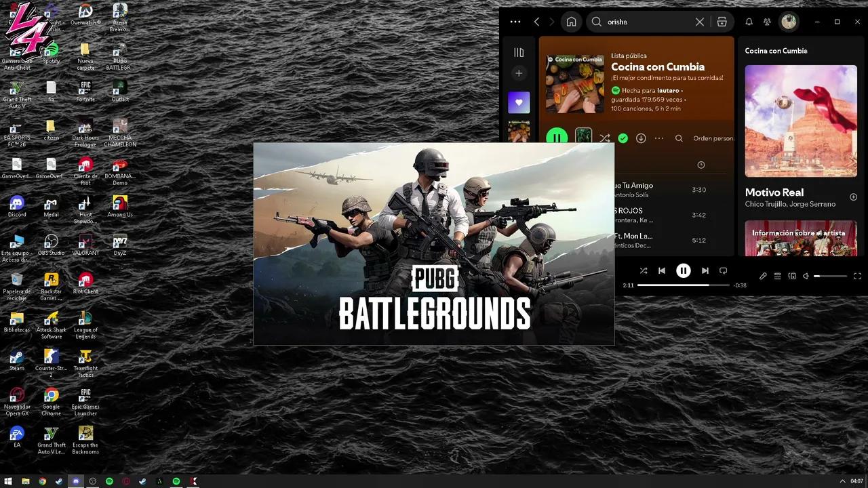
Task: Open Your Library in the Spotify sidebar
Action: (x=519, y=52)
